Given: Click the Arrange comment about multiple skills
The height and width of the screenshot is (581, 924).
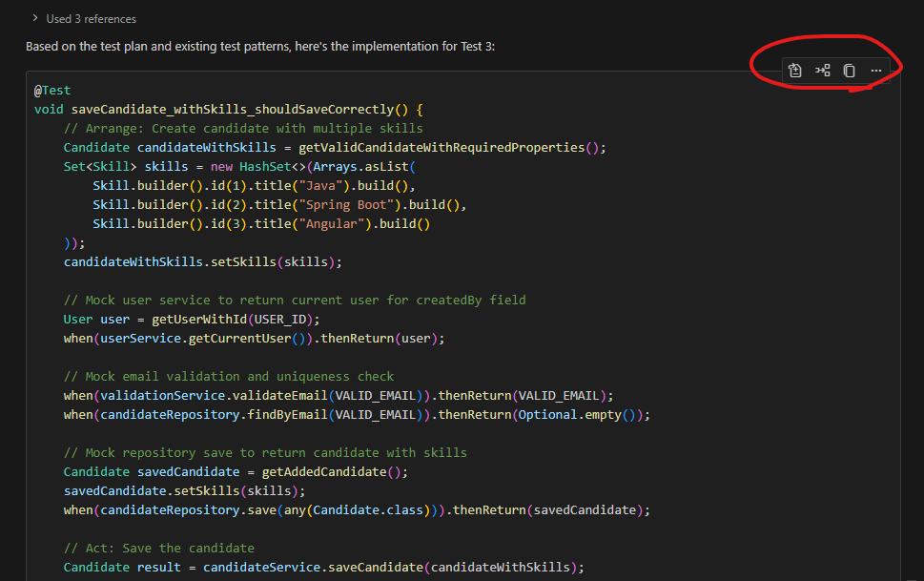Looking at the screenshot, I should click(x=243, y=129).
